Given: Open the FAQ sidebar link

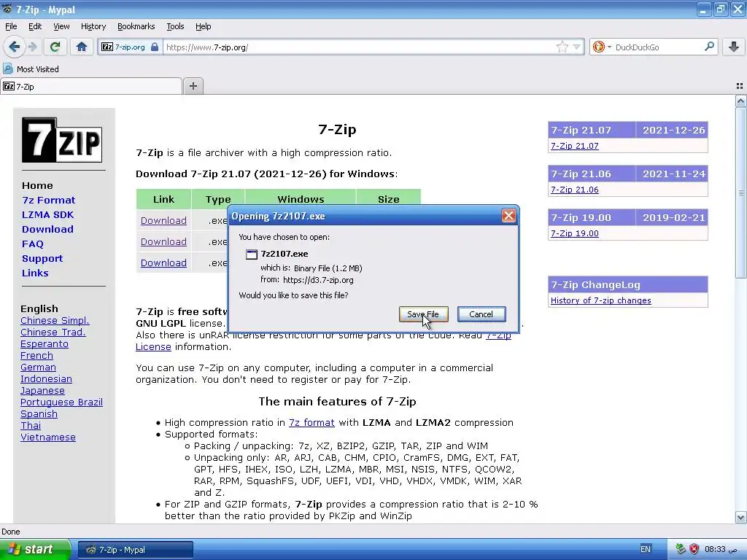Looking at the screenshot, I should tap(32, 244).
